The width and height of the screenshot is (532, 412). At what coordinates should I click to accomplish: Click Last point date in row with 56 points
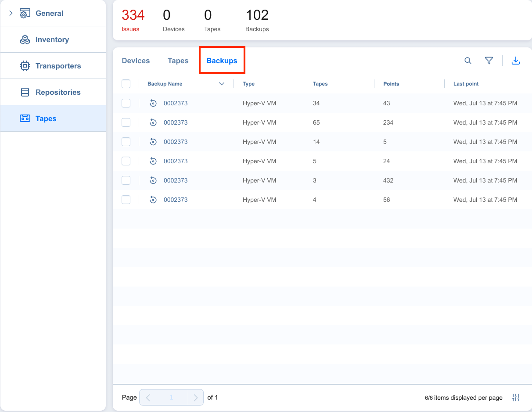[485, 200]
